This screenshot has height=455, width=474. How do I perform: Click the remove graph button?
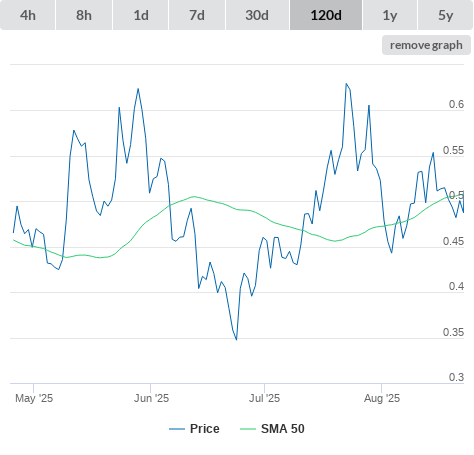(x=426, y=45)
